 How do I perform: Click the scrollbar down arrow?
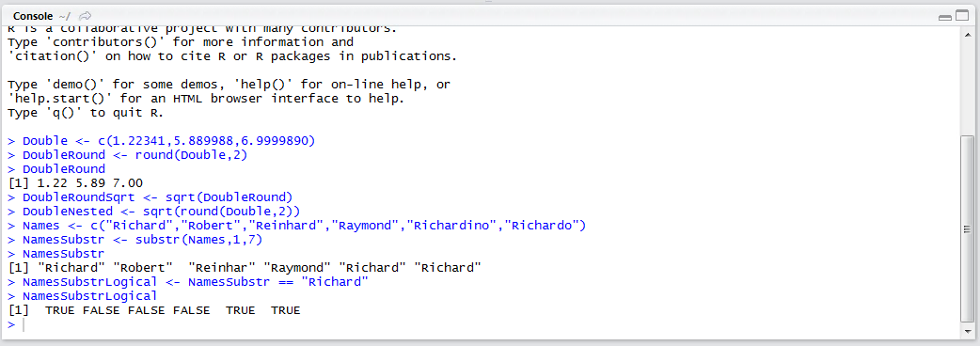pyautogui.click(x=966, y=333)
